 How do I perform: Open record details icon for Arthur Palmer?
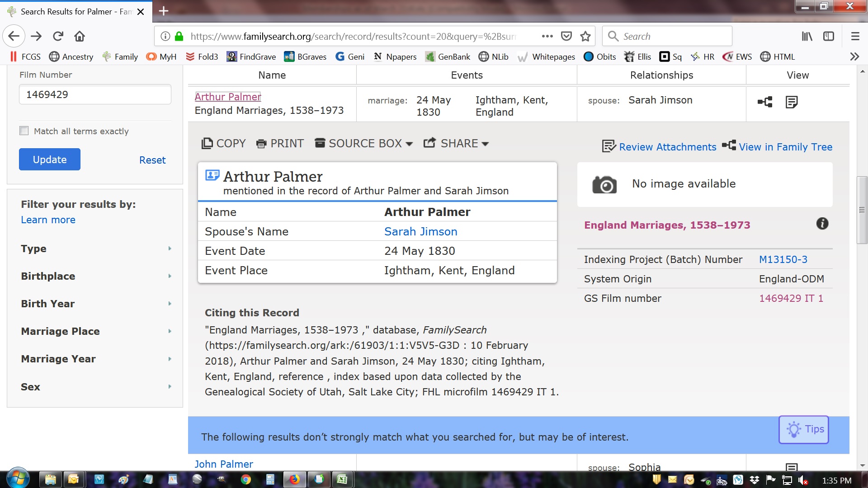[792, 102]
